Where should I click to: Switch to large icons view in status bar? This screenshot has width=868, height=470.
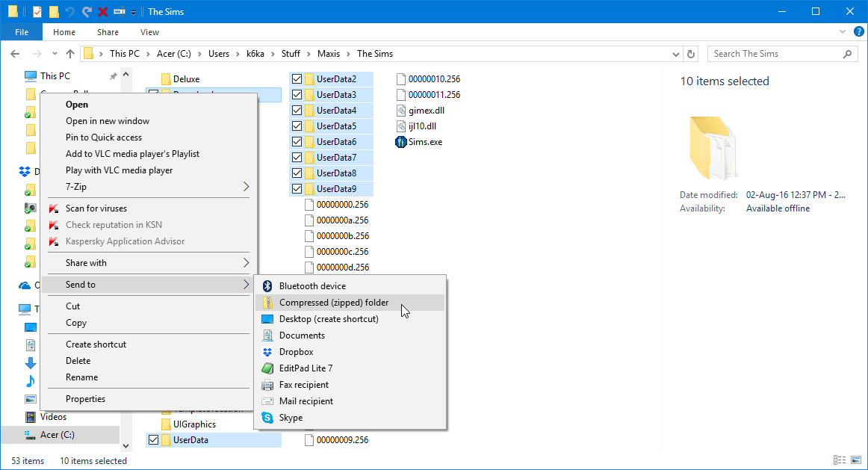point(856,460)
